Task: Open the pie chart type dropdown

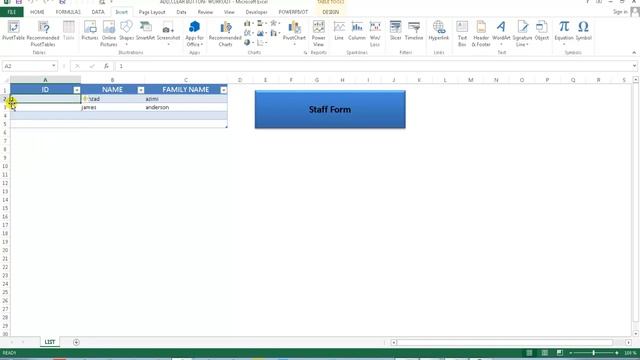Action: point(249,42)
